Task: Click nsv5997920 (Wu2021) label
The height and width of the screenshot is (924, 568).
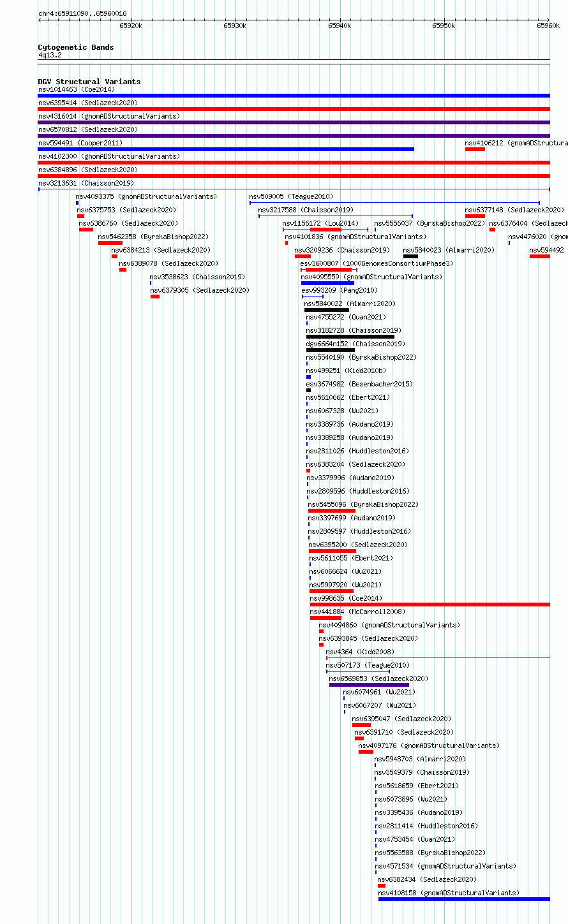Action: 345,585
